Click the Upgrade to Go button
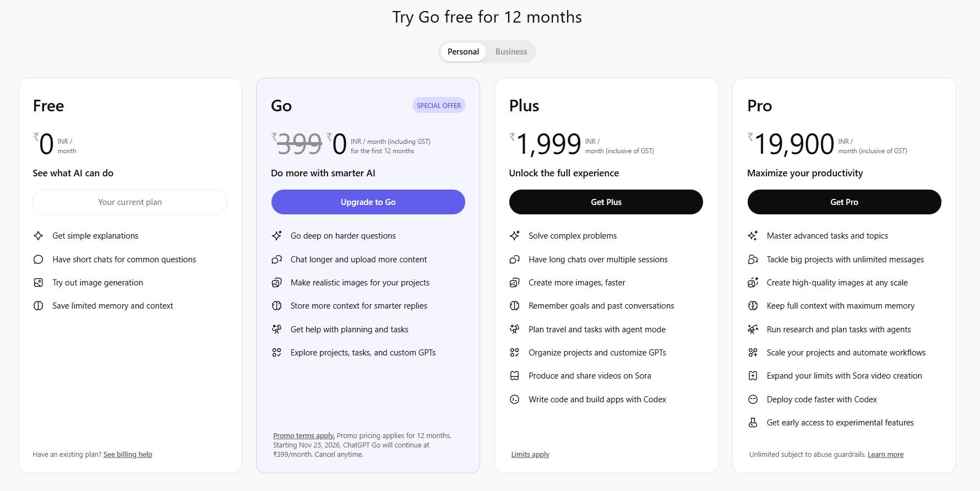Screen dimensions: 980x491 367,202
